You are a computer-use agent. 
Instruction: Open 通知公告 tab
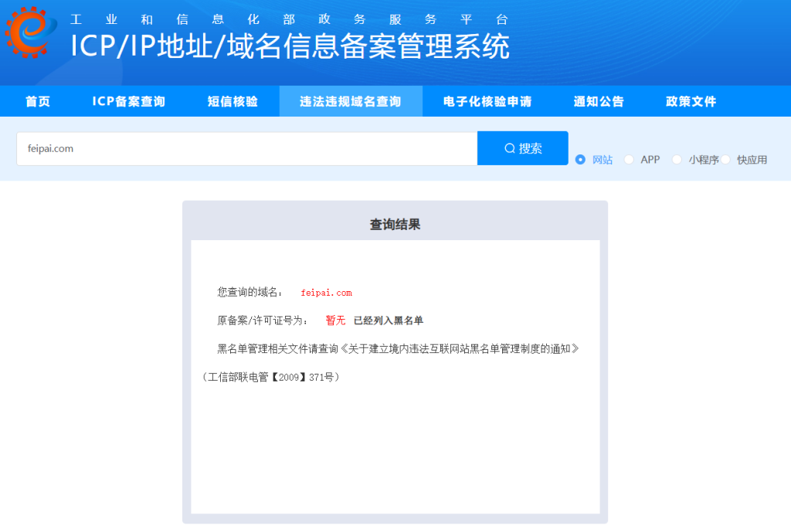point(599,101)
